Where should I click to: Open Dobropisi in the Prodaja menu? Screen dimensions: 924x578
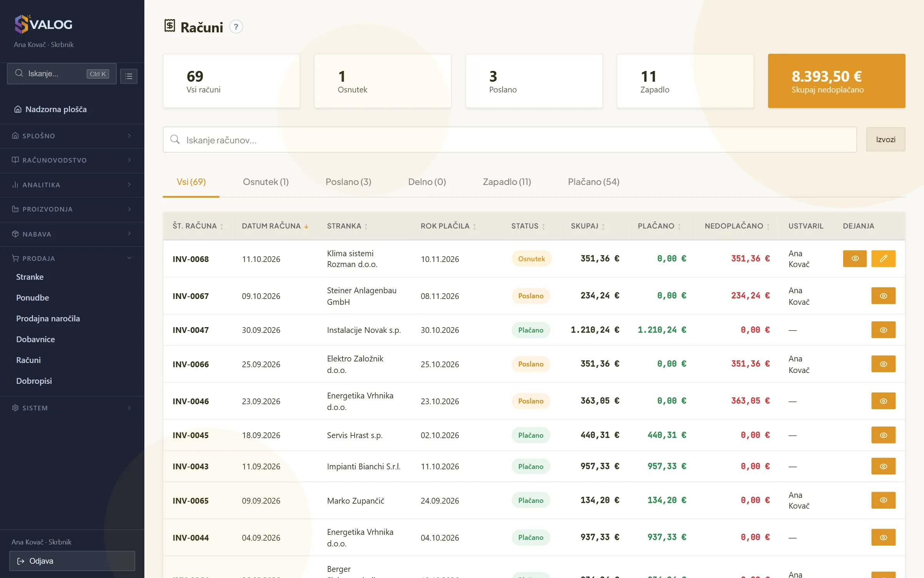pyautogui.click(x=34, y=381)
